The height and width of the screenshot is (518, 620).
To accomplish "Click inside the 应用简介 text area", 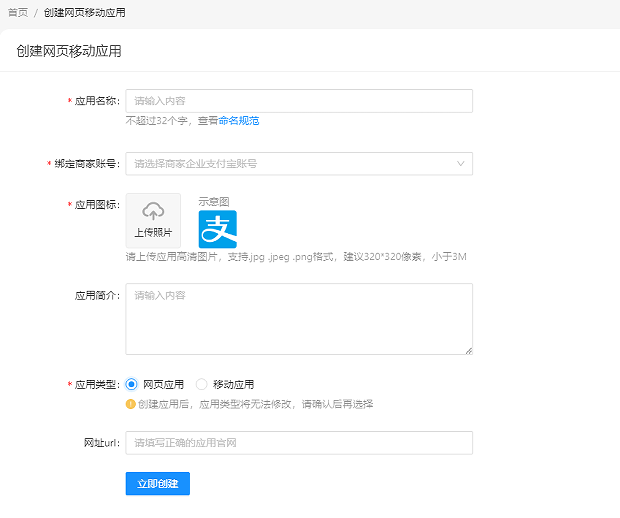I will (x=298, y=319).
